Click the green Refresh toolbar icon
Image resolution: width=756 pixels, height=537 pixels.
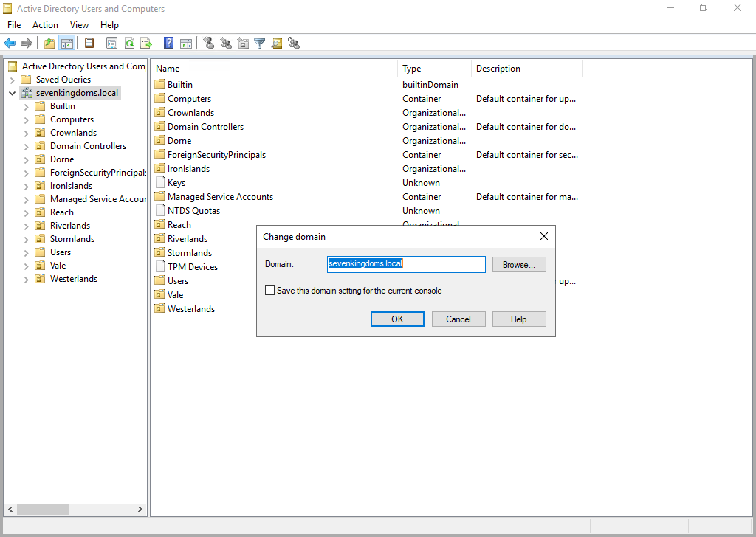(129, 44)
